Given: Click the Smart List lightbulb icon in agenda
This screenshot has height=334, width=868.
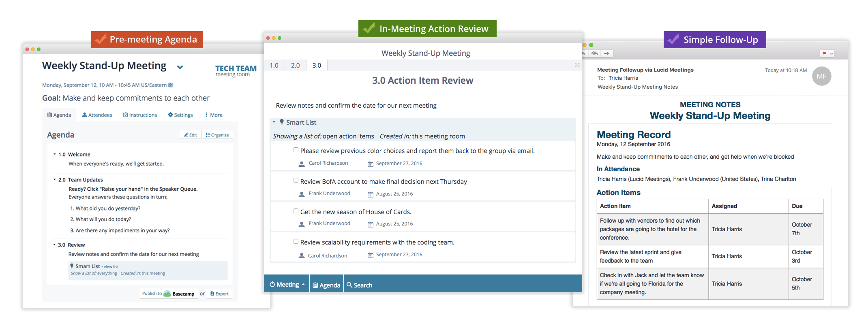Looking at the screenshot, I should [x=72, y=266].
